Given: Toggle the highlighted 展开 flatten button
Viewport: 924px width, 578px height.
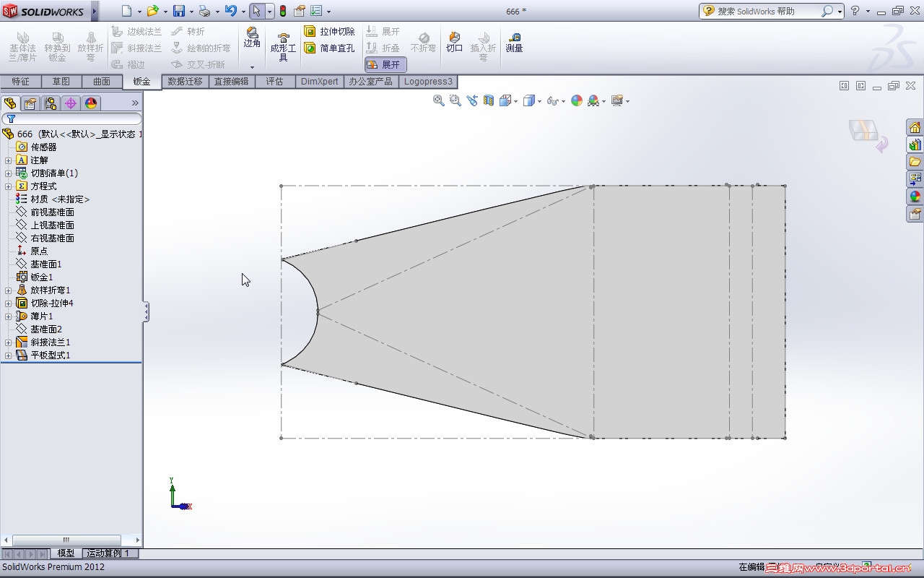Looking at the screenshot, I should [x=385, y=64].
